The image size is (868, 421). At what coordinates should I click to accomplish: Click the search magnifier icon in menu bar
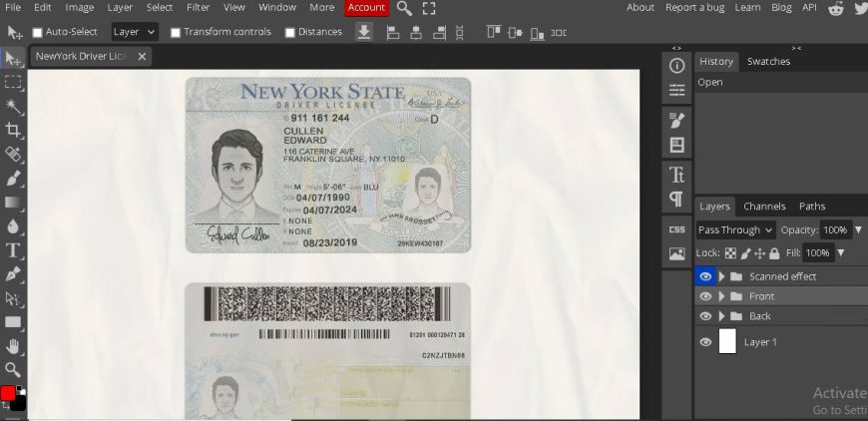404,8
